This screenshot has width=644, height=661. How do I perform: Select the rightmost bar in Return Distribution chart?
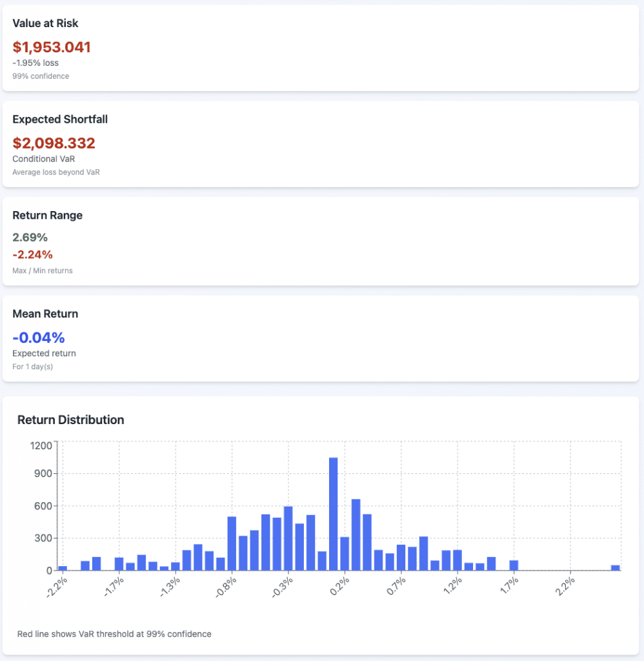(615, 567)
